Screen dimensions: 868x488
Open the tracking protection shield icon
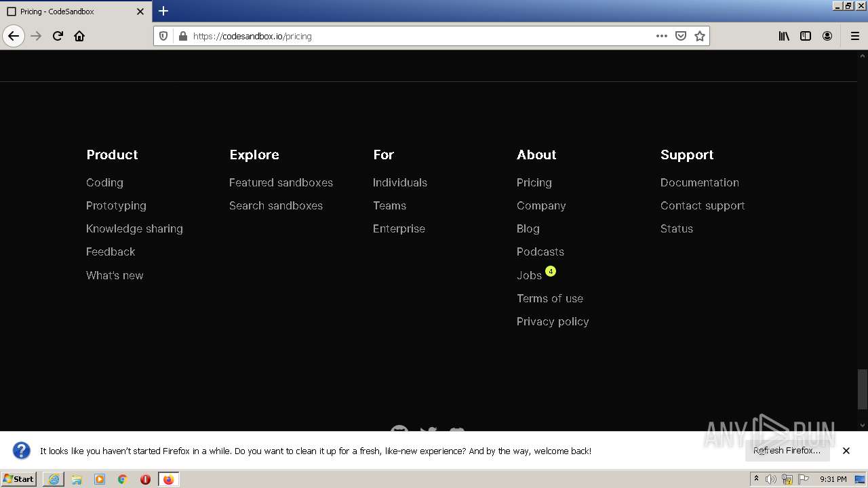tap(163, 36)
